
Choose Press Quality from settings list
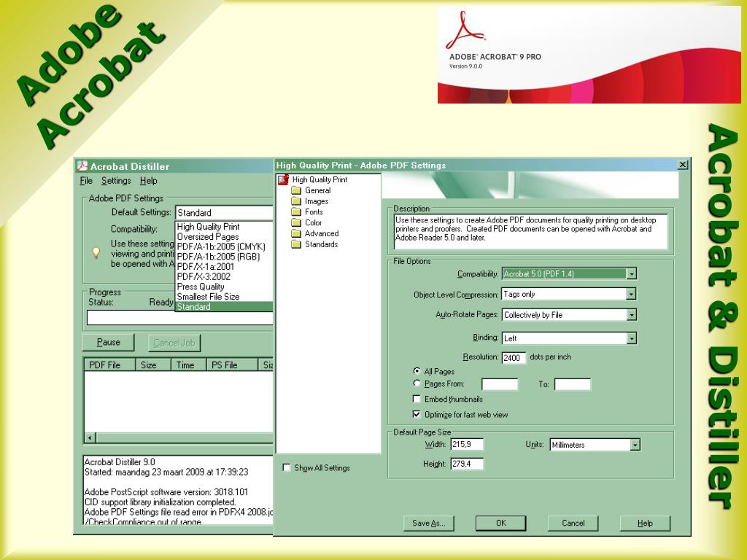tap(224, 287)
